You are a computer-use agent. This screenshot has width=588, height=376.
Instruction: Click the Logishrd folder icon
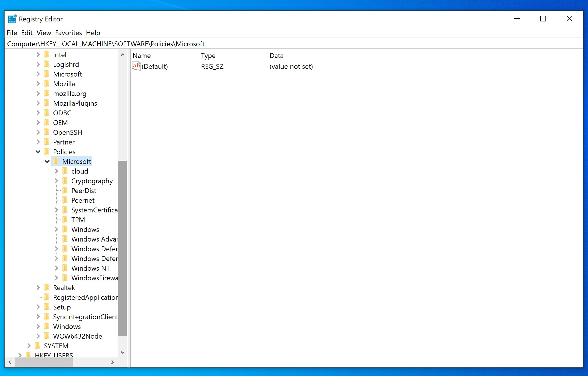[47, 64]
